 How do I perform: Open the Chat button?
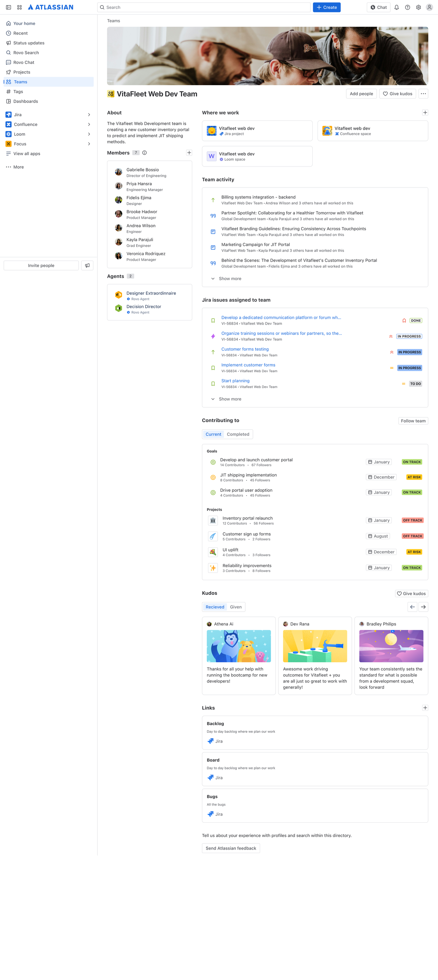click(379, 7)
